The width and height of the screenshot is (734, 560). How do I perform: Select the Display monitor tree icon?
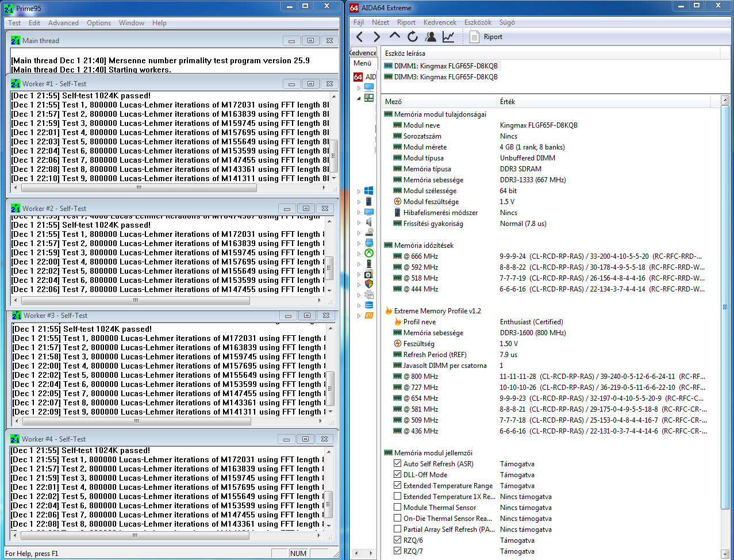[369, 212]
